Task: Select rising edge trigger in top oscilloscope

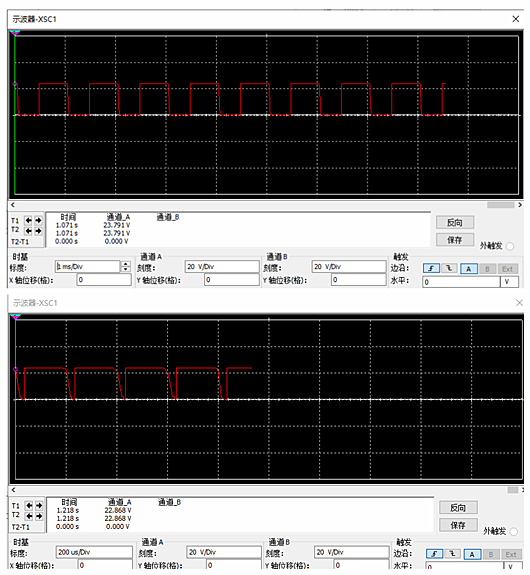Action: [431, 268]
